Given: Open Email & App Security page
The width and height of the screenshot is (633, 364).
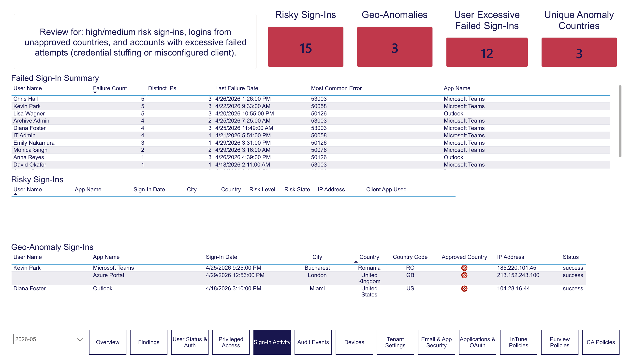Looking at the screenshot, I should (x=436, y=342).
